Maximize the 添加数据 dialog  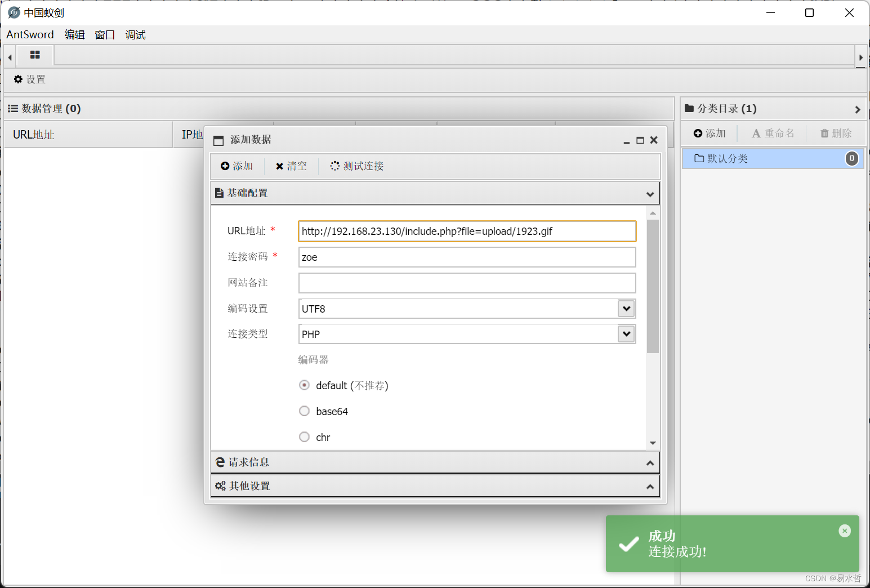coord(640,140)
